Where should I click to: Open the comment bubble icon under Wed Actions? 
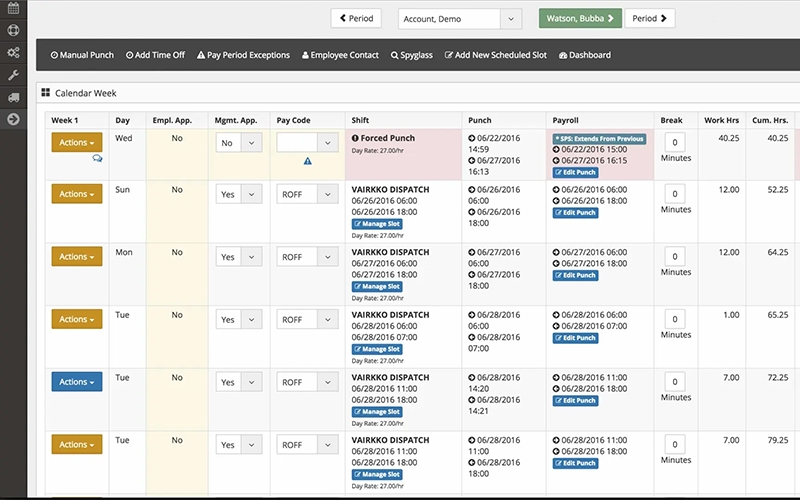pos(97,158)
